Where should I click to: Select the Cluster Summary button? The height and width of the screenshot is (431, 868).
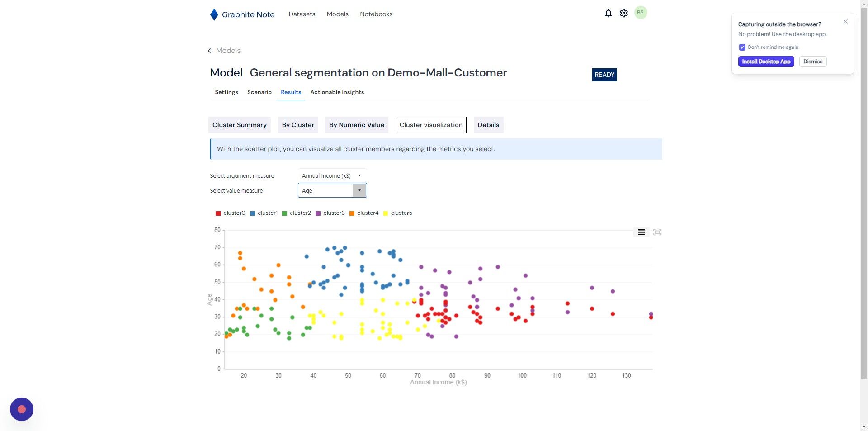[240, 125]
